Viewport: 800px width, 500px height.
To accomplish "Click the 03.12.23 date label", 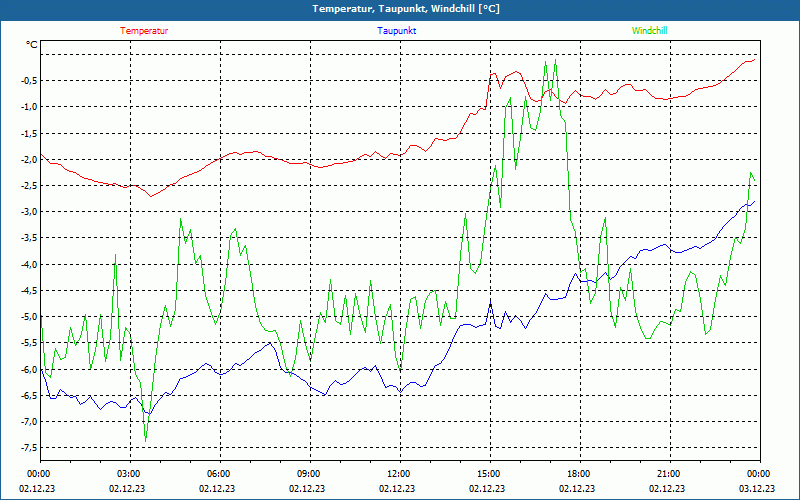I will coord(757,488).
